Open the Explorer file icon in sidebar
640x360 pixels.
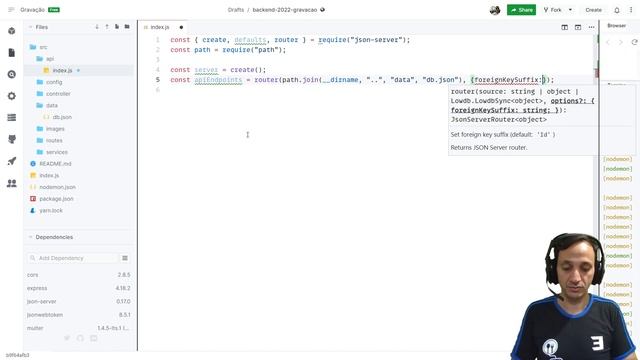pyautogui.click(x=12, y=53)
